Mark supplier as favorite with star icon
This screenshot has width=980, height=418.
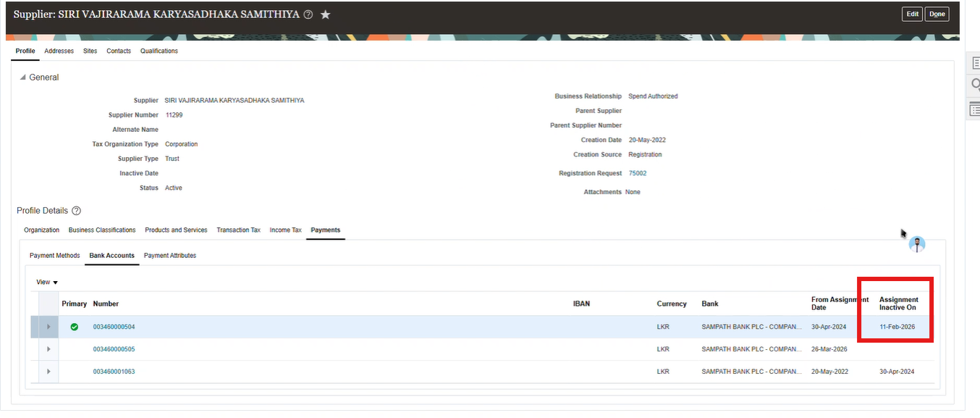pos(326,14)
